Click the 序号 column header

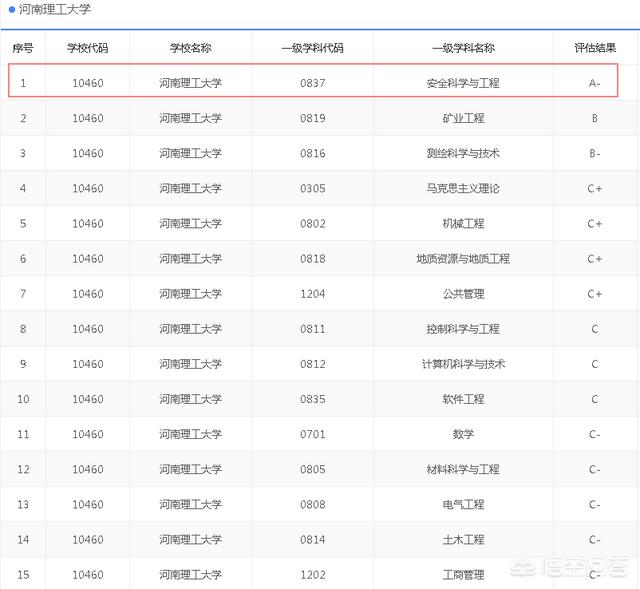click(x=22, y=48)
